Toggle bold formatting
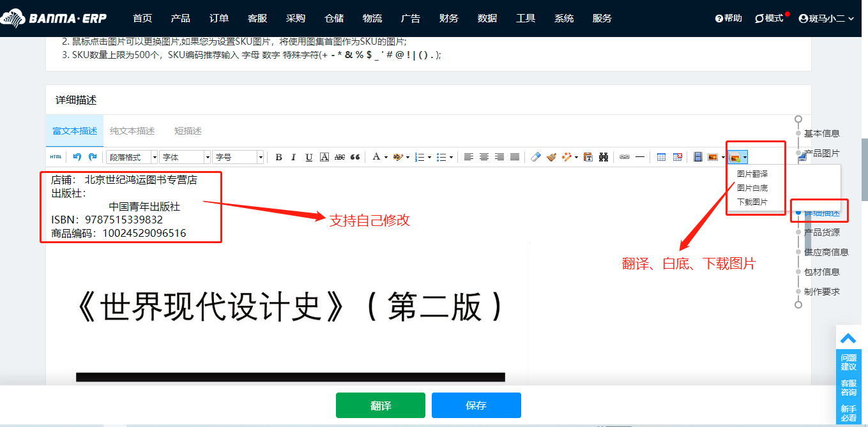Viewport: 868px width, 427px height. 278,157
